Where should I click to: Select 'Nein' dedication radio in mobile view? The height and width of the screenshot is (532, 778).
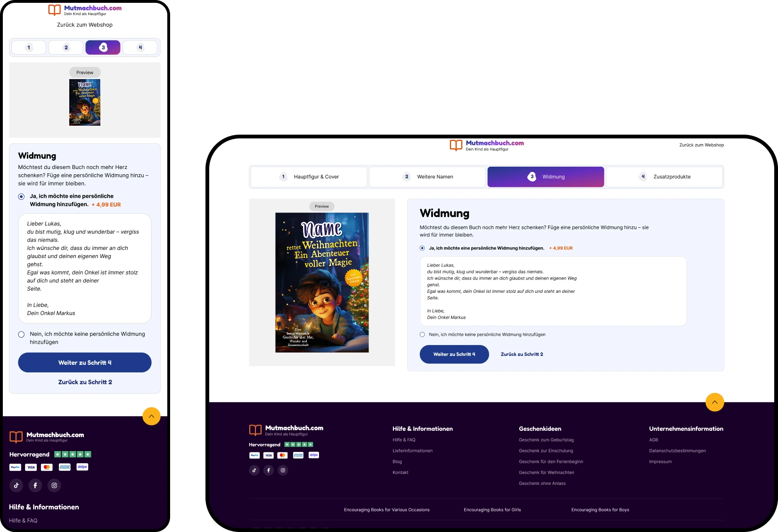point(21,335)
